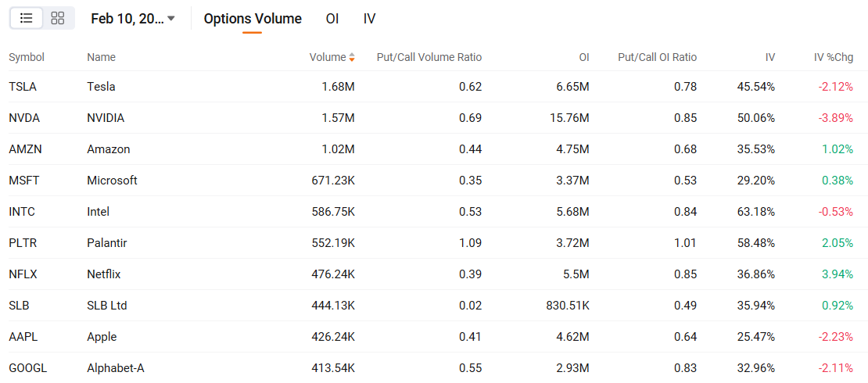The height and width of the screenshot is (383, 868).
Task: Click the Intel company name
Action: point(98,211)
